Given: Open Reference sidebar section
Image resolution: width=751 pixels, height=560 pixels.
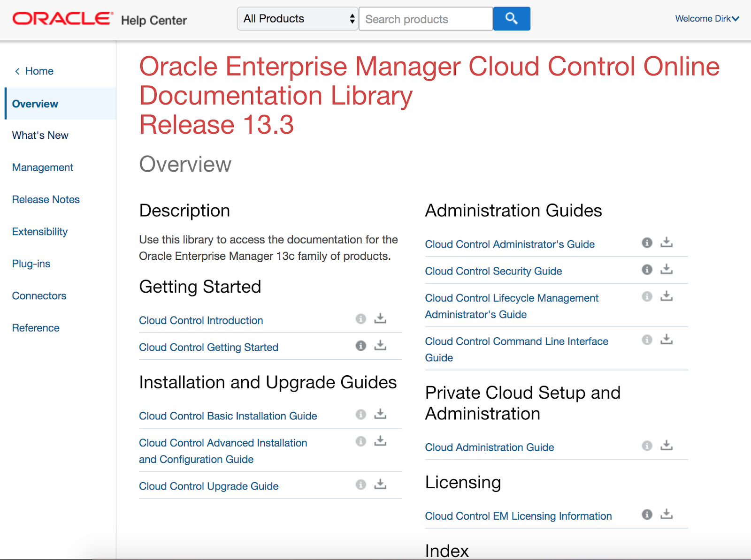Looking at the screenshot, I should coord(36,328).
